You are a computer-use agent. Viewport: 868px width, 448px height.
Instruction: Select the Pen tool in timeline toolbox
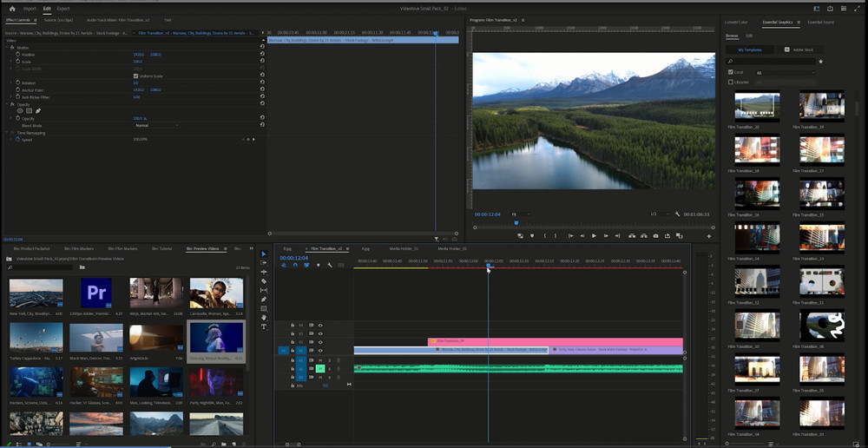click(264, 299)
